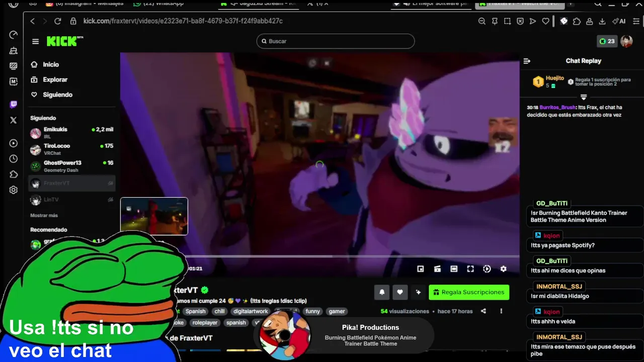Image resolution: width=644 pixels, height=362 pixels.
Task: Open video player settings gear
Action: pos(503,269)
